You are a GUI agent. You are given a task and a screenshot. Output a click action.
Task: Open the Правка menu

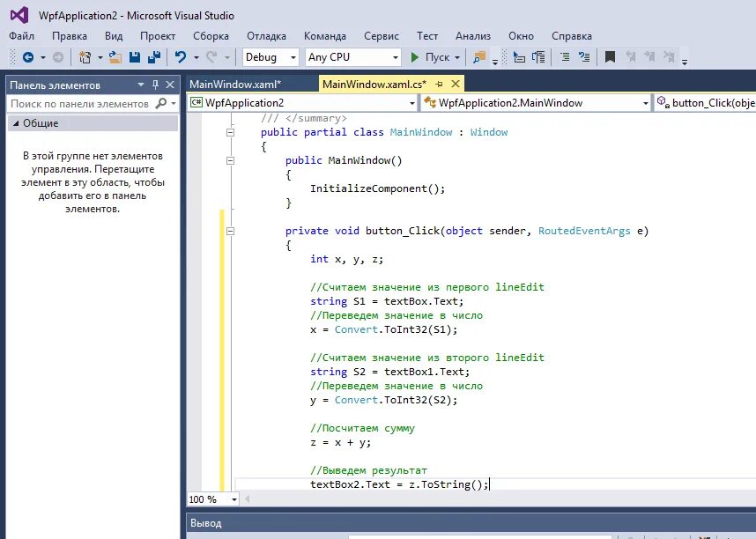click(x=70, y=36)
